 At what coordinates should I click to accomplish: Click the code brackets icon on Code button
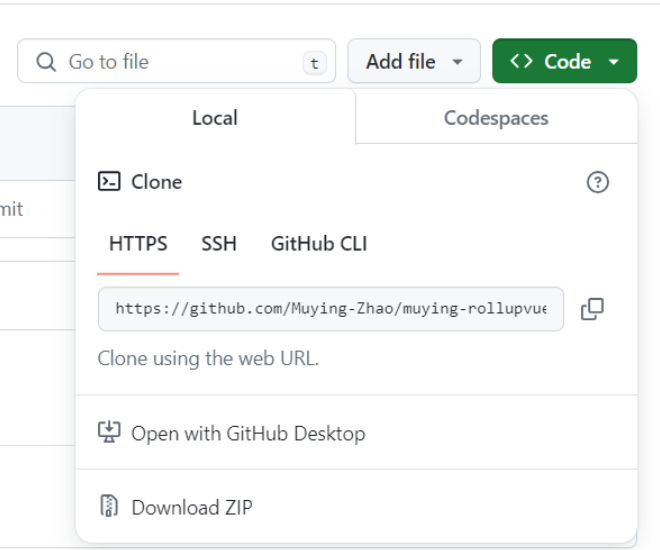[x=521, y=62]
